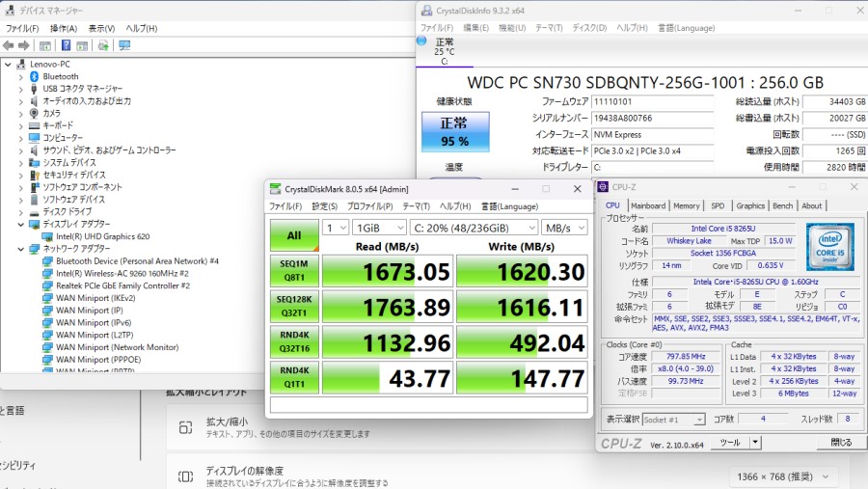The width and height of the screenshot is (868, 489).
Task: Open ファイル(F) menu in Device Manager
Action: [21, 28]
